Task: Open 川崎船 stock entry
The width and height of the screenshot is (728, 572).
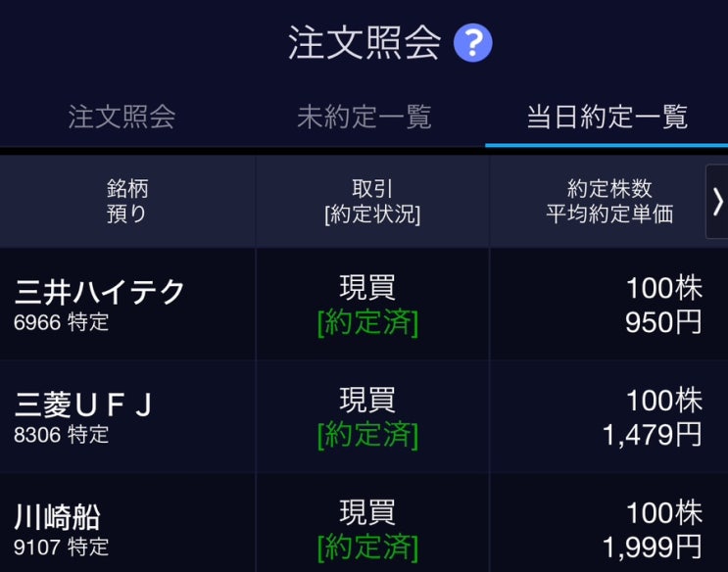Action: tap(58, 516)
